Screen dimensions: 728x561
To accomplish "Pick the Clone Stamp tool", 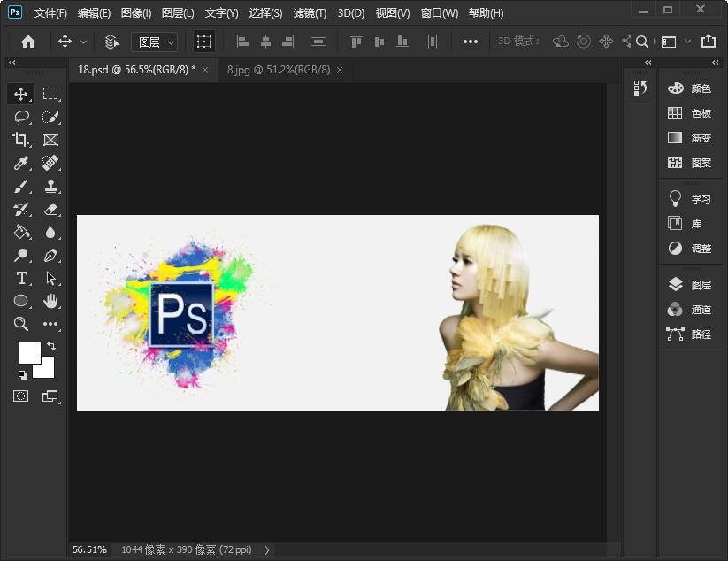I will coord(50,186).
